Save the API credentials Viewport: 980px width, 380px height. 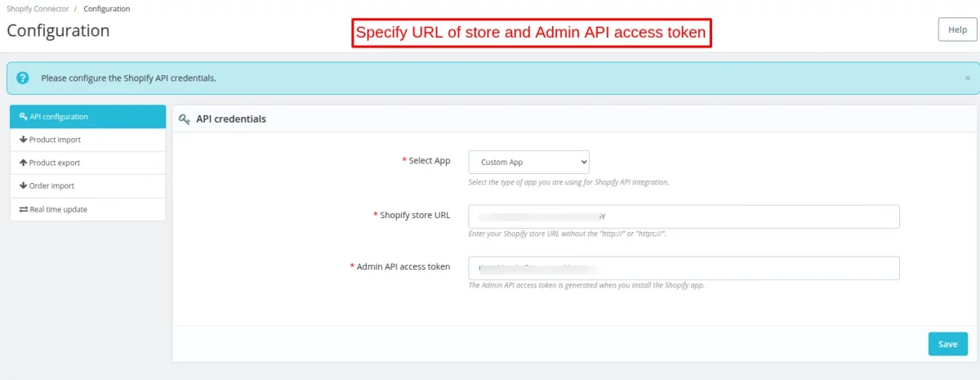[x=948, y=344]
